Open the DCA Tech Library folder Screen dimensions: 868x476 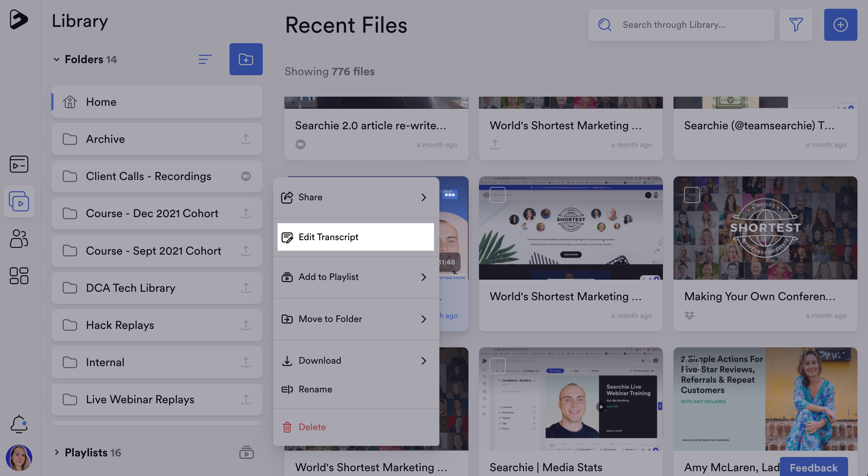[157, 288]
